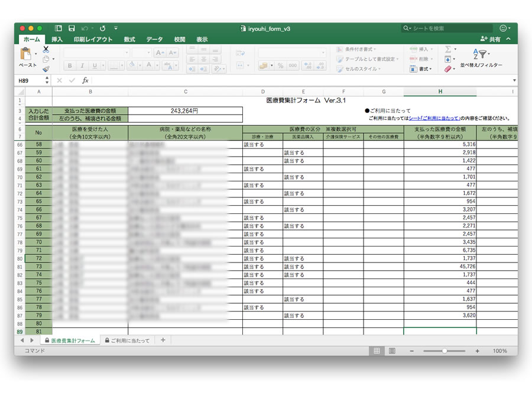This screenshot has width=532, height=399.
Task: Click the Cut scissors icon
Action: 46,50
